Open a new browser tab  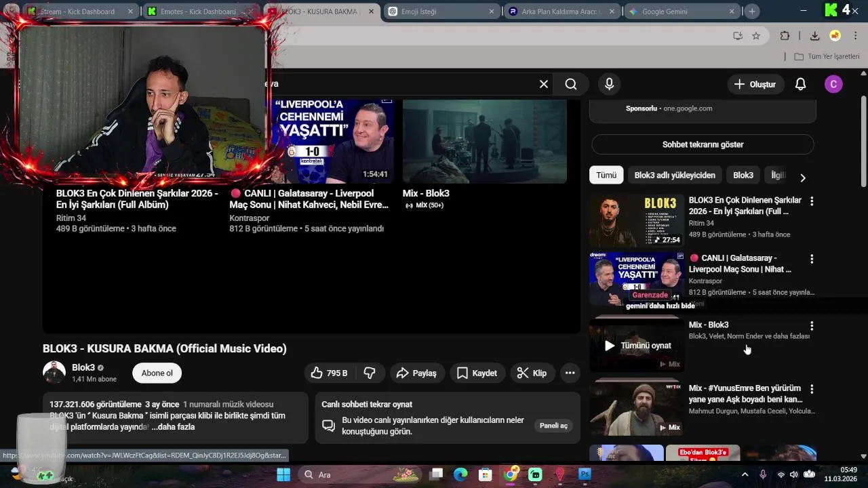[x=752, y=12]
